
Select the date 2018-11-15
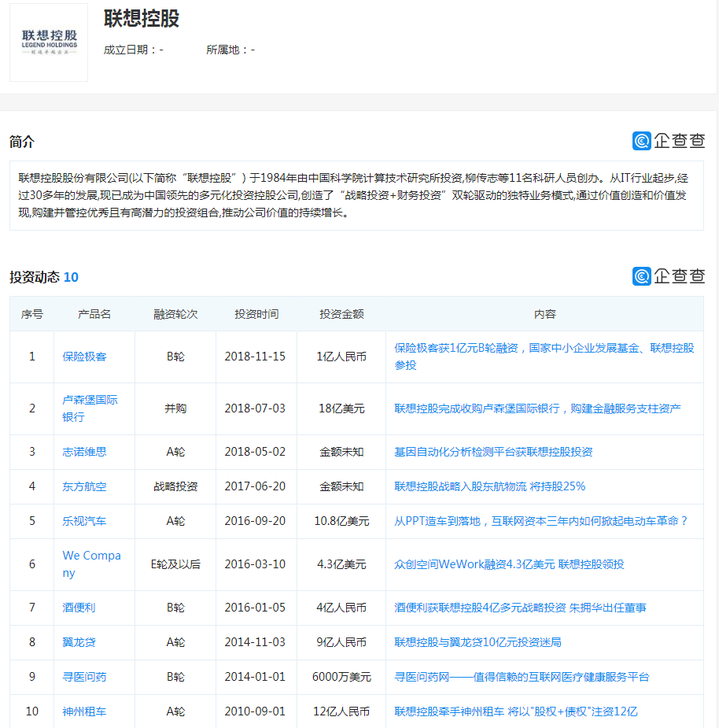pos(255,357)
